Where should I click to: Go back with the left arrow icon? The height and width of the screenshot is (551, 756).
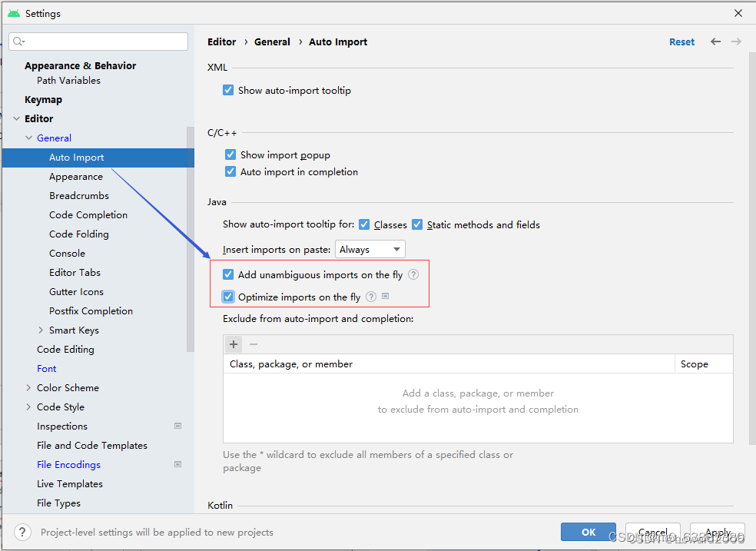[715, 42]
